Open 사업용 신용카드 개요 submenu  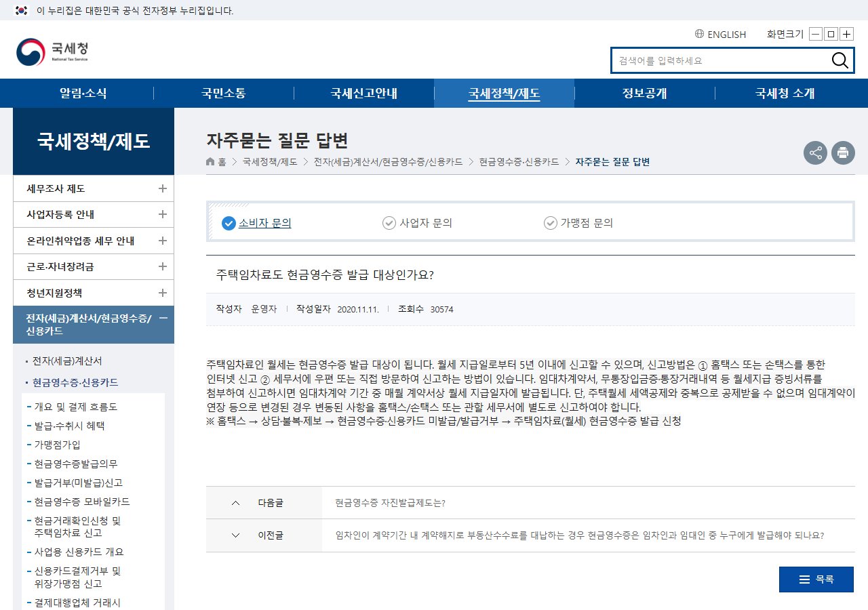pos(79,552)
